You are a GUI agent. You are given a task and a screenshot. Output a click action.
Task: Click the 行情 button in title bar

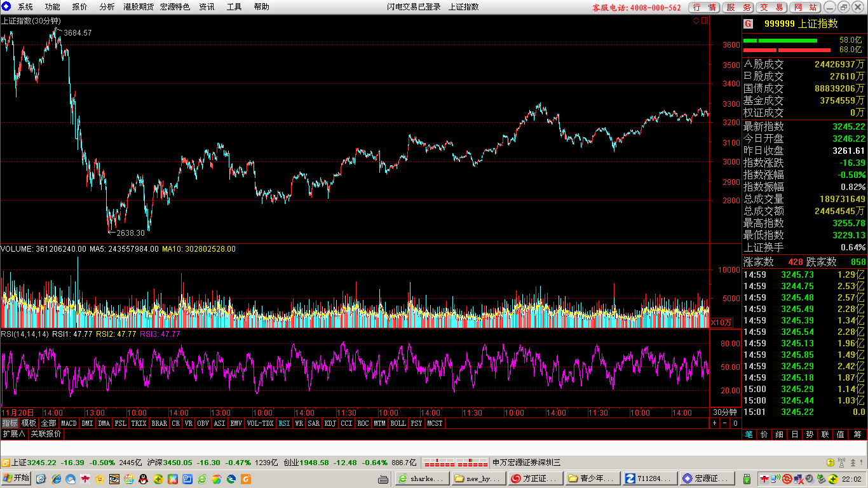click(704, 7)
